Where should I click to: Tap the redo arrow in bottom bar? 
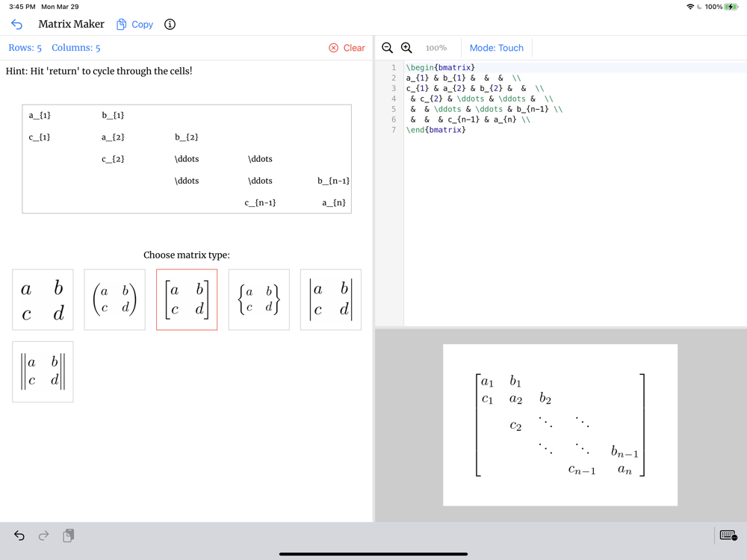coord(43,535)
